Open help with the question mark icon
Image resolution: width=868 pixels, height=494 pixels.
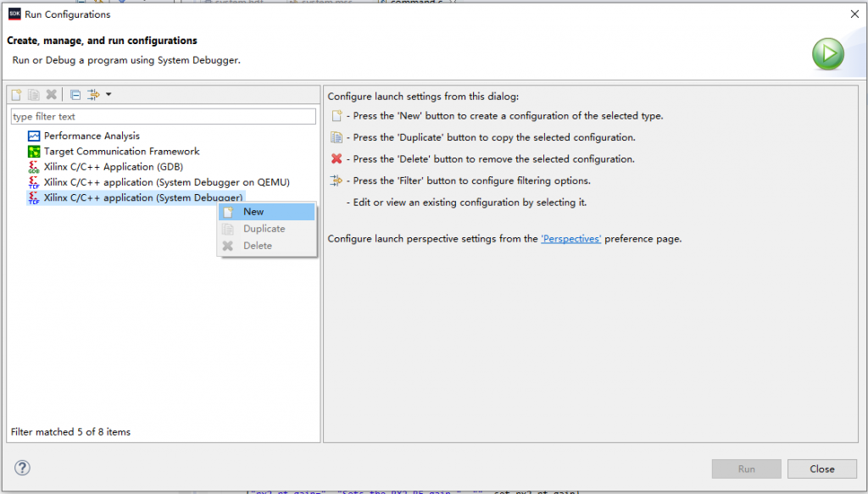coord(22,468)
